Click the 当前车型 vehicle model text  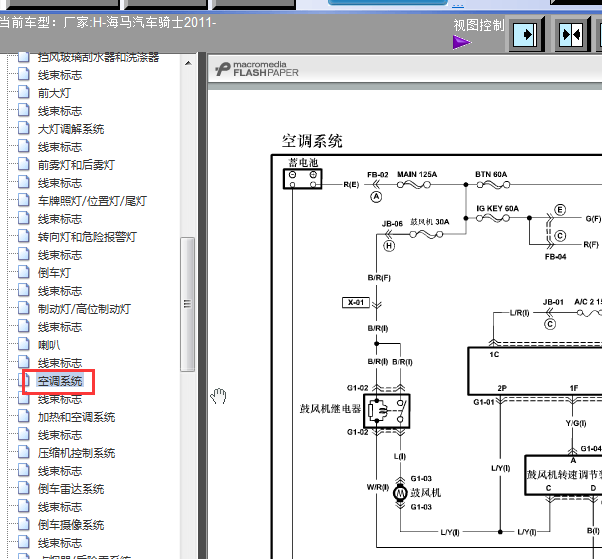pyautogui.click(x=108, y=22)
